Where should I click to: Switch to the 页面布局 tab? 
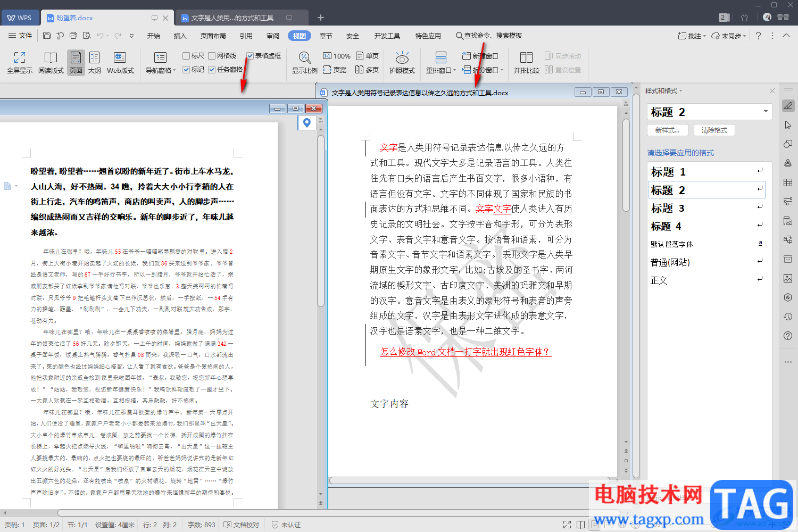(x=213, y=36)
